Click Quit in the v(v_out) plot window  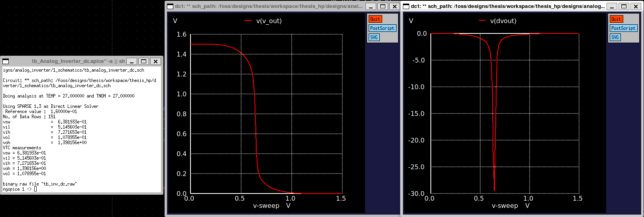pos(375,19)
